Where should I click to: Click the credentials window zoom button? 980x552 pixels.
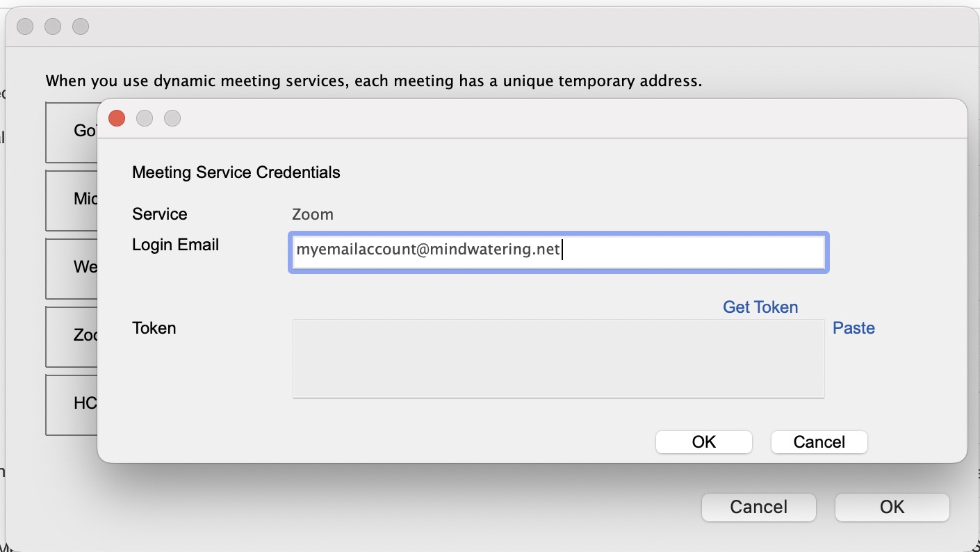coord(172,118)
